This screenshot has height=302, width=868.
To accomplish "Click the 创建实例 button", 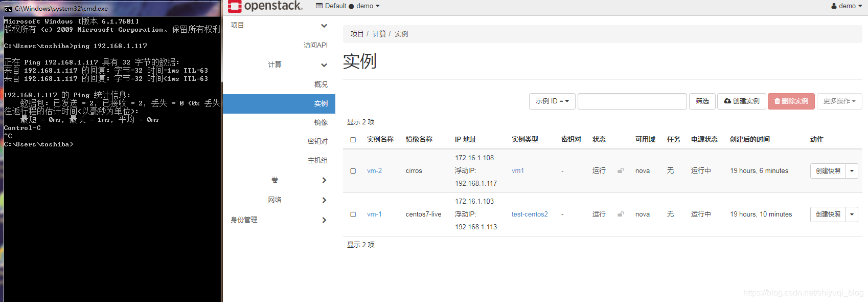I will click(x=741, y=101).
